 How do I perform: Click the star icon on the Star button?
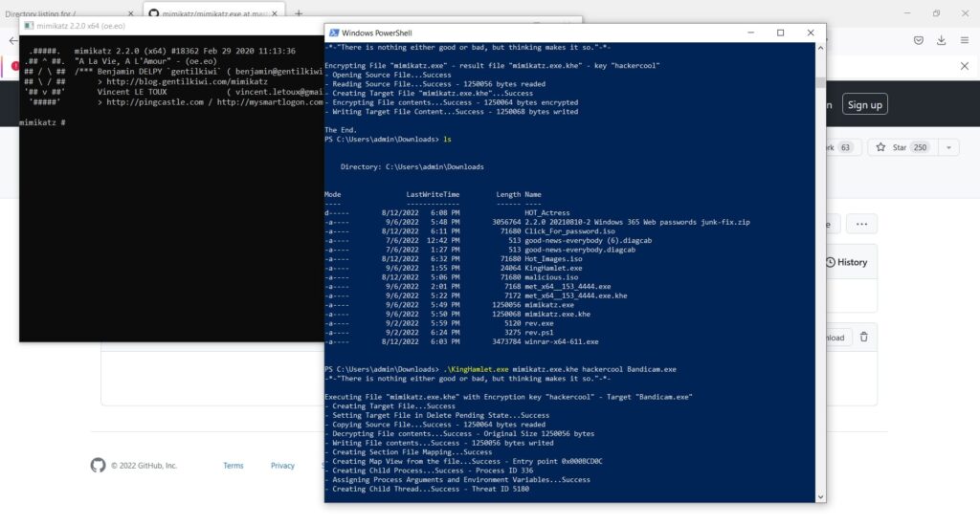pos(880,147)
